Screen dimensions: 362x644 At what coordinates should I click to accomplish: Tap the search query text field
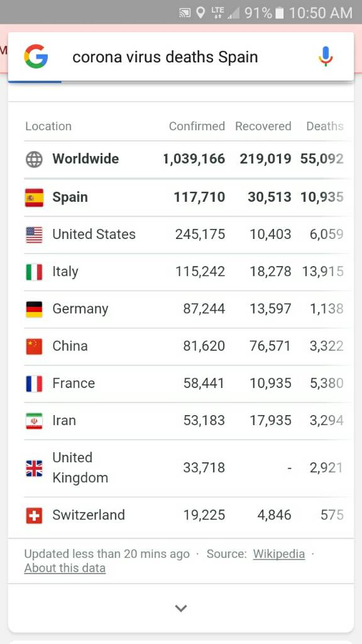[x=165, y=57]
